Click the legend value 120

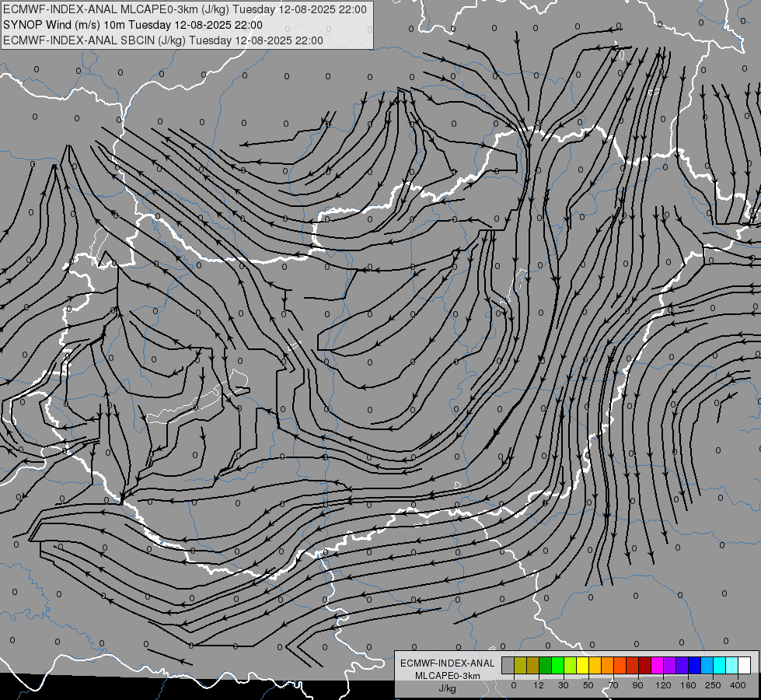[x=664, y=685]
